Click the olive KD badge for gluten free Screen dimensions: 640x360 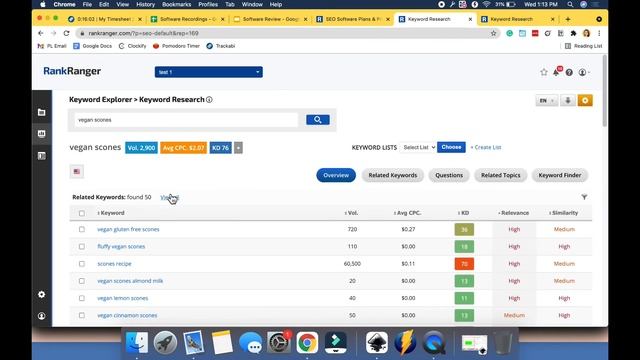pyautogui.click(x=464, y=229)
